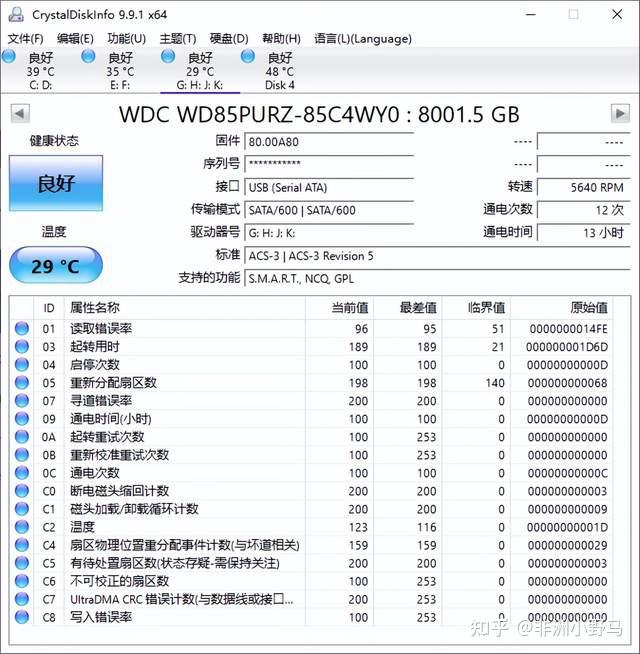
Task: Click the rotation rate value 5640 RPM
Action: [x=583, y=187]
